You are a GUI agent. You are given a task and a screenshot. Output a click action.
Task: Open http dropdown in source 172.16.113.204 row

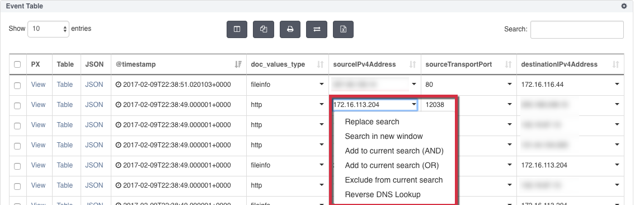[322, 105]
